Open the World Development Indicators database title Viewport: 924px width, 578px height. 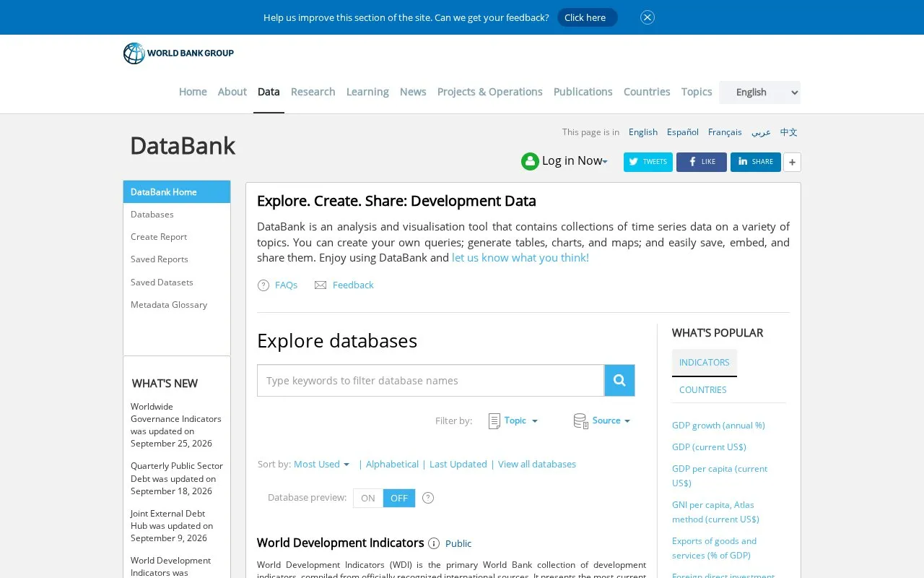(341, 543)
